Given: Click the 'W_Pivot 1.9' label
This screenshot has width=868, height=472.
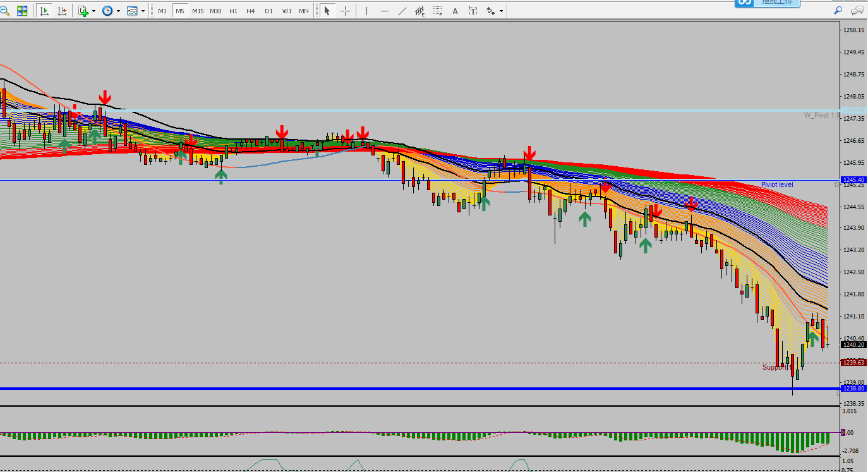Looking at the screenshot, I should (x=821, y=115).
